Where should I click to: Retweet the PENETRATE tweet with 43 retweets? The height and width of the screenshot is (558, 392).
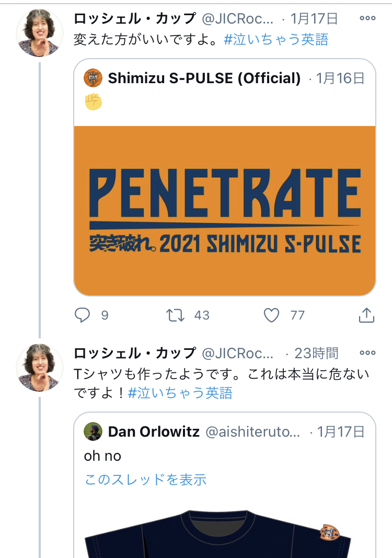tap(175, 315)
